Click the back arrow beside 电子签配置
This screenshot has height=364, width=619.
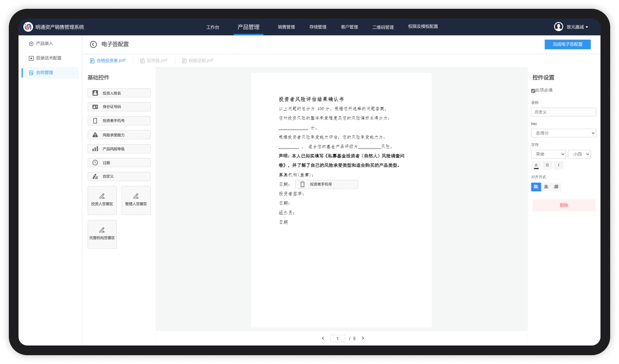pyautogui.click(x=93, y=44)
